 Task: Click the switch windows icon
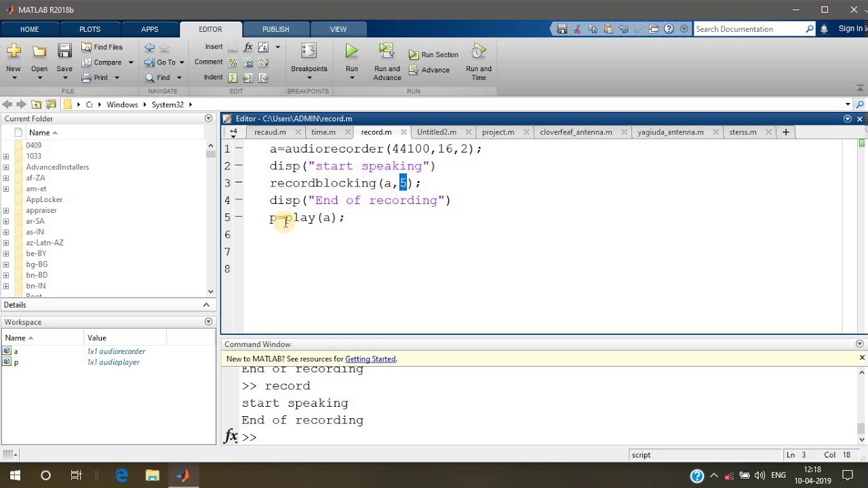(654, 29)
